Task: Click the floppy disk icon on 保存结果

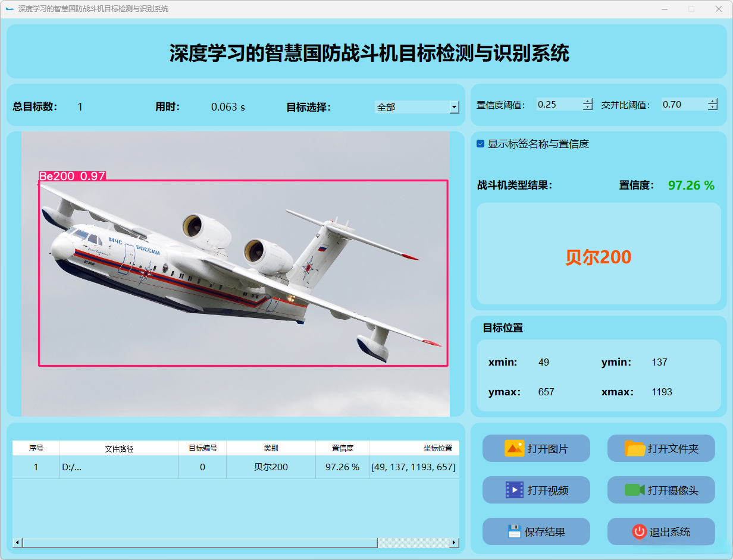Action: click(x=515, y=531)
